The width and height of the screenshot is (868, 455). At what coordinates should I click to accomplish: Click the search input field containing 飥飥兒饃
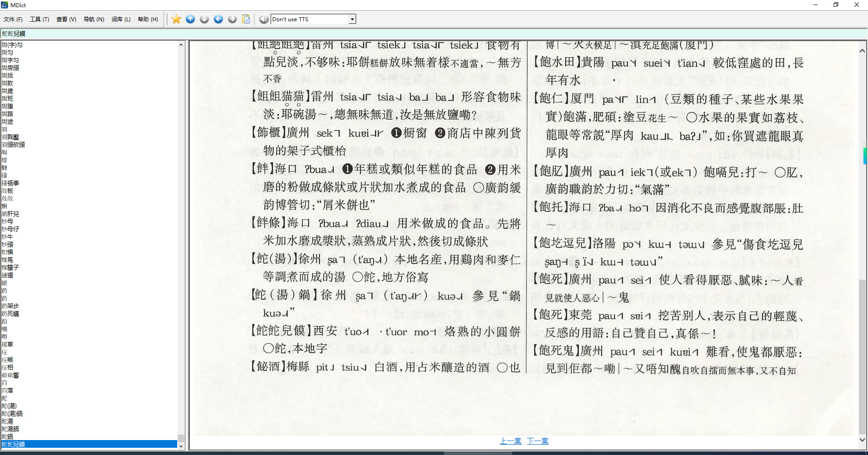90,33
